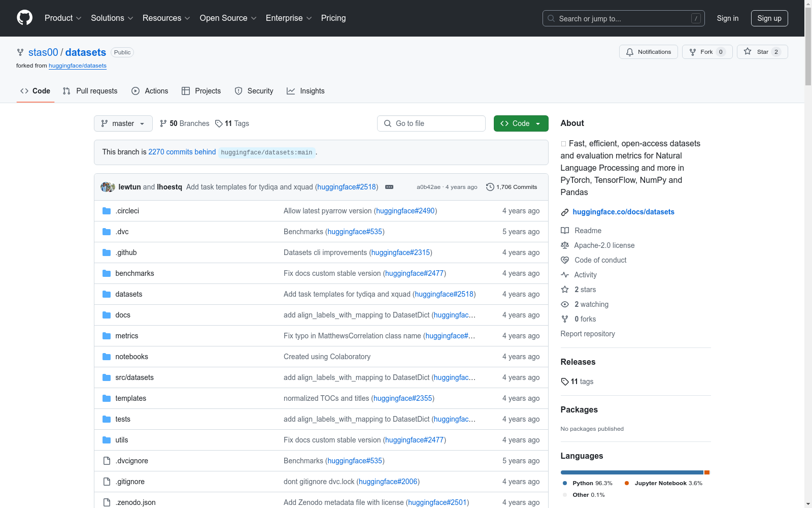812x508 pixels.
Task: Open the Enterprise dropdown menu
Action: pos(289,18)
